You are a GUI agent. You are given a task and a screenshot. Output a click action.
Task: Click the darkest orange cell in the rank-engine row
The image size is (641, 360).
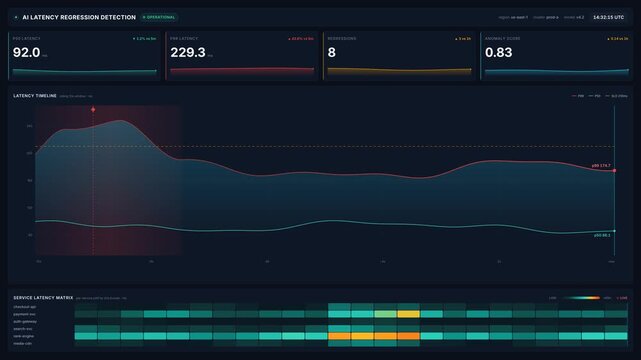pyautogui.click(x=408, y=336)
